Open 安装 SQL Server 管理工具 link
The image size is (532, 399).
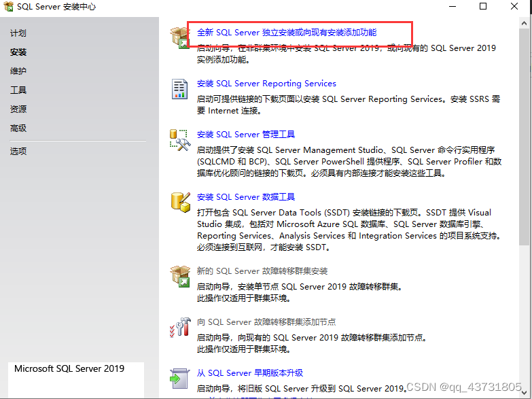pyautogui.click(x=246, y=135)
